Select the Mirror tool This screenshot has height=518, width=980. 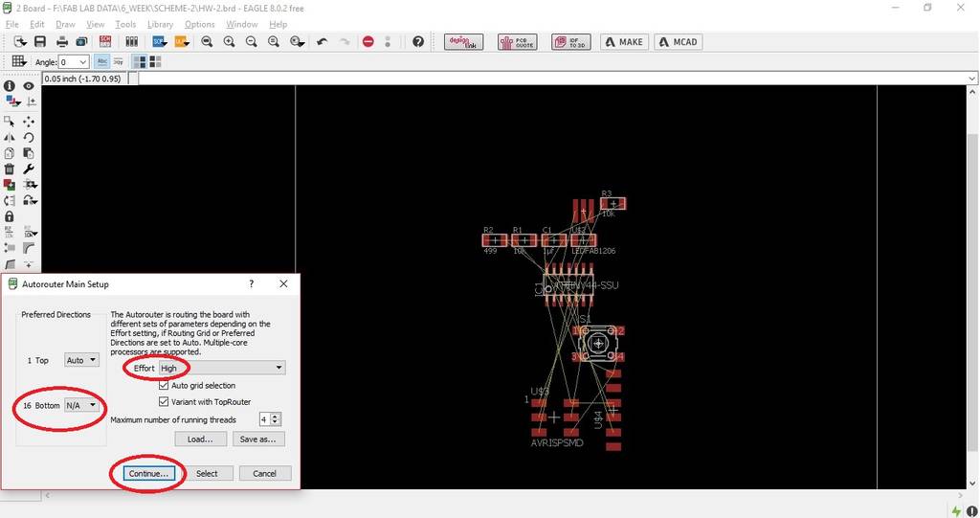pos(10,137)
